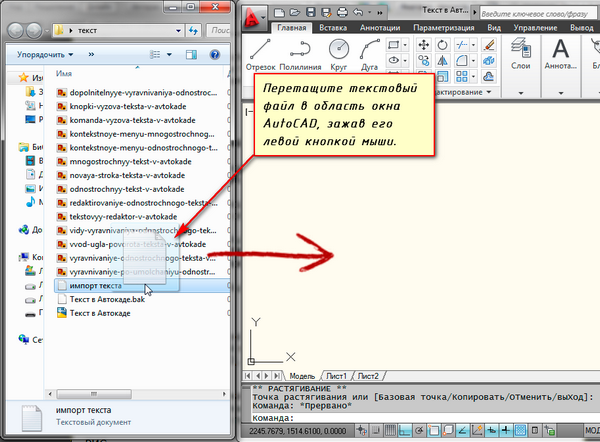Expand quick access toolbar overflow arrows

(380, 13)
